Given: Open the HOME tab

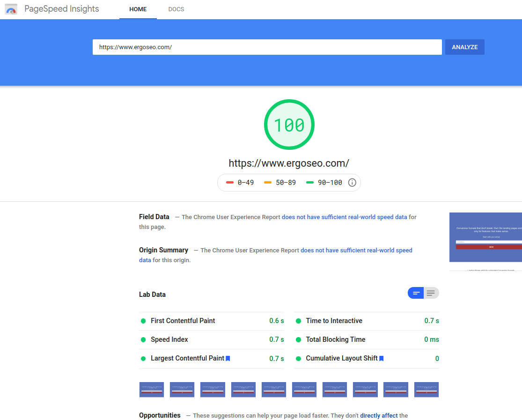Looking at the screenshot, I should click(138, 9).
